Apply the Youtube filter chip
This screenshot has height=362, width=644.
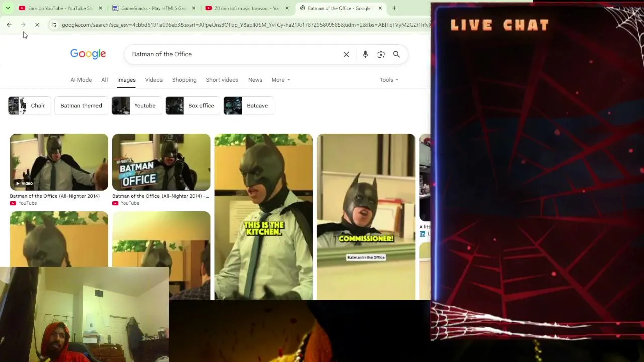136,106
